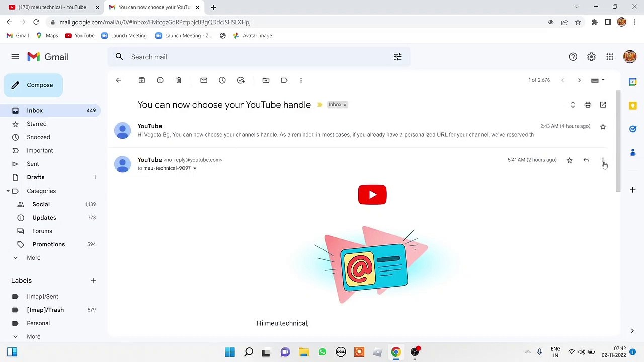
Task: Open Google Calendar side panel
Action: click(632, 82)
